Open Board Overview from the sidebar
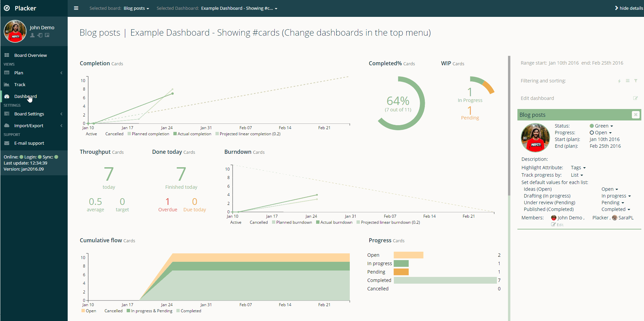The width and height of the screenshot is (644, 321). point(31,55)
